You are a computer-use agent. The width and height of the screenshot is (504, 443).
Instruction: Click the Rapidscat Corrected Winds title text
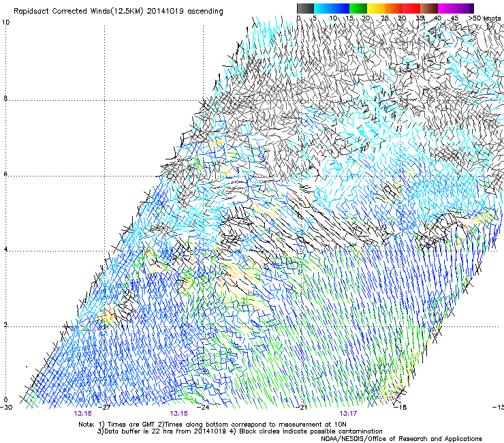coord(118,12)
